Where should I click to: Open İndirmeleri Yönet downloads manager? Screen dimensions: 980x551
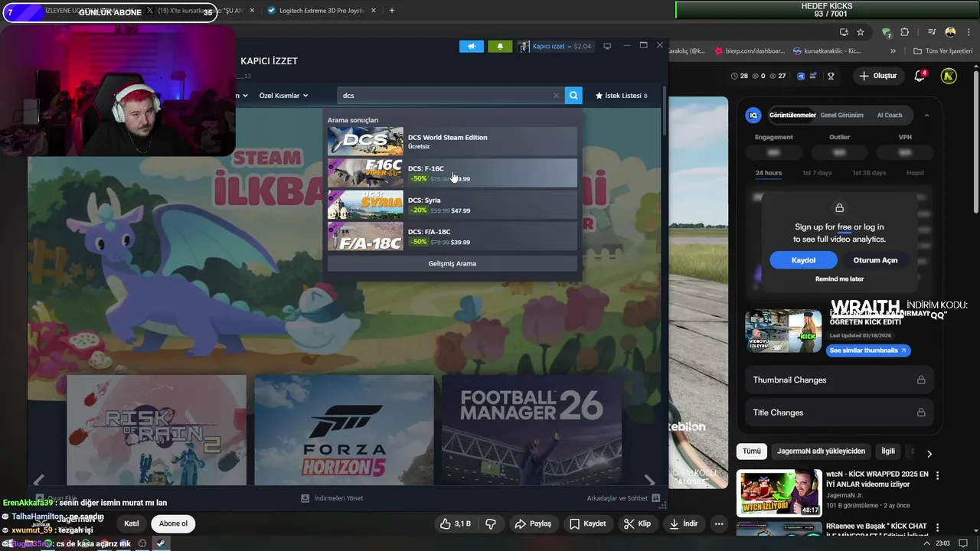332,498
